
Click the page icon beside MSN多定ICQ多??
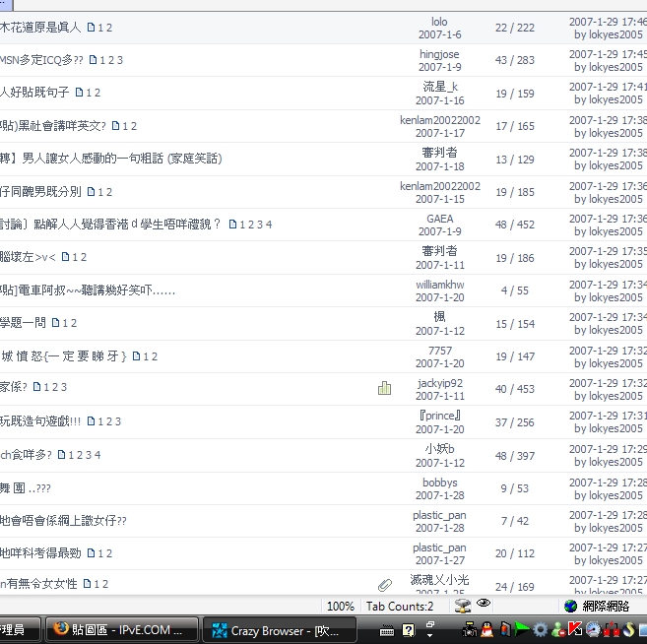[94, 60]
